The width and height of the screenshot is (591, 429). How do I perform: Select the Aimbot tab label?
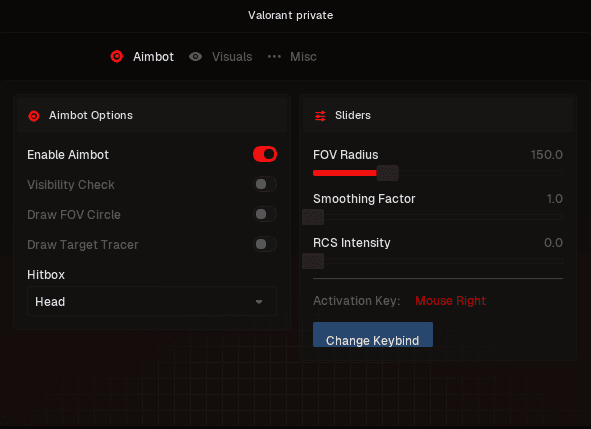[153, 57]
